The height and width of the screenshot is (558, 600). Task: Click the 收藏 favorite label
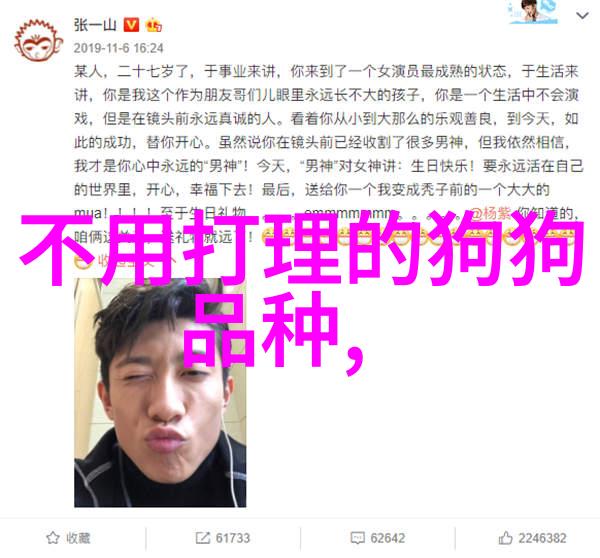pos(78,538)
